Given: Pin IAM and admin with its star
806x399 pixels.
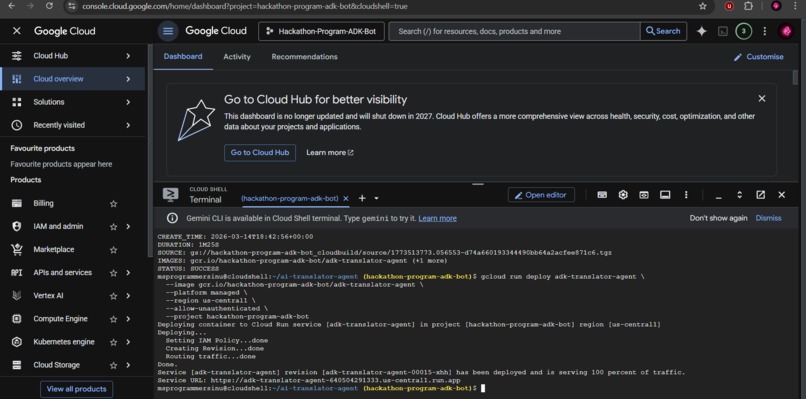Looking at the screenshot, I should (x=114, y=227).
